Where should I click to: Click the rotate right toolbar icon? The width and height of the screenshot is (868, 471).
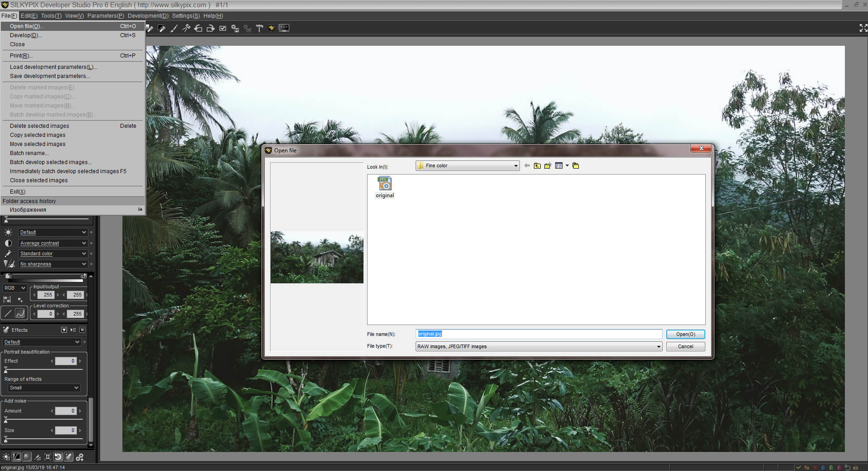[210, 28]
